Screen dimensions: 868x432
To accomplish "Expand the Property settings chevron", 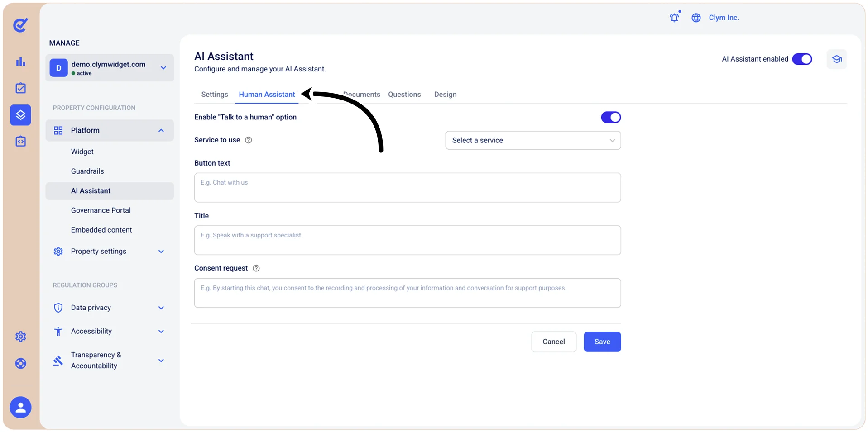I will pos(161,252).
